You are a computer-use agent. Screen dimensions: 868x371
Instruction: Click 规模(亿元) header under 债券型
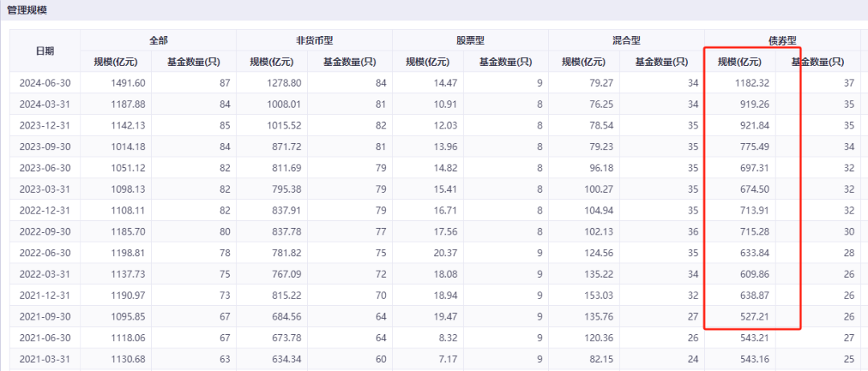pos(739,62)
